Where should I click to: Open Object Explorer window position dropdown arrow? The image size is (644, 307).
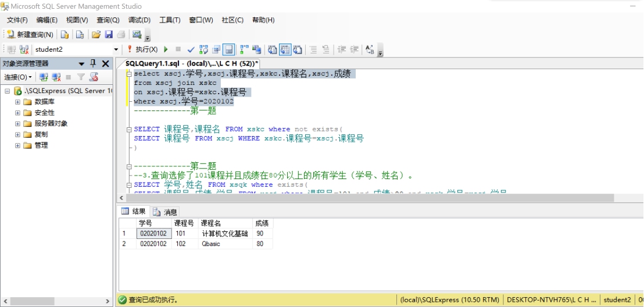pos(81,64)
